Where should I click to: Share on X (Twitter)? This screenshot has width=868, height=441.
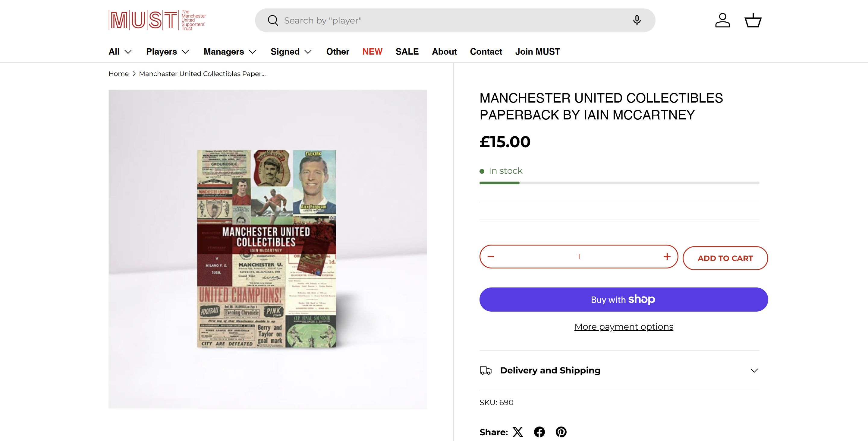coord(518,432)
